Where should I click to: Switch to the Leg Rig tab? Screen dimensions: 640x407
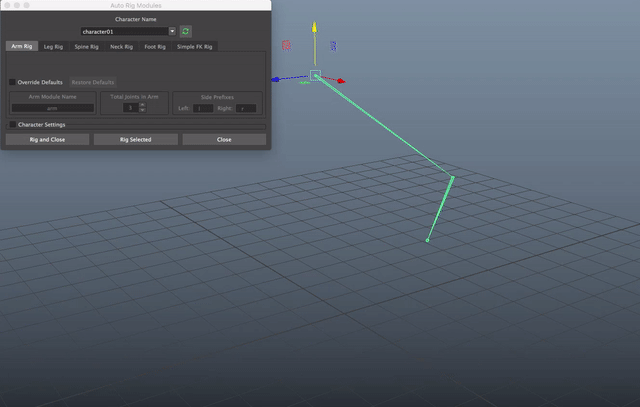53,47
